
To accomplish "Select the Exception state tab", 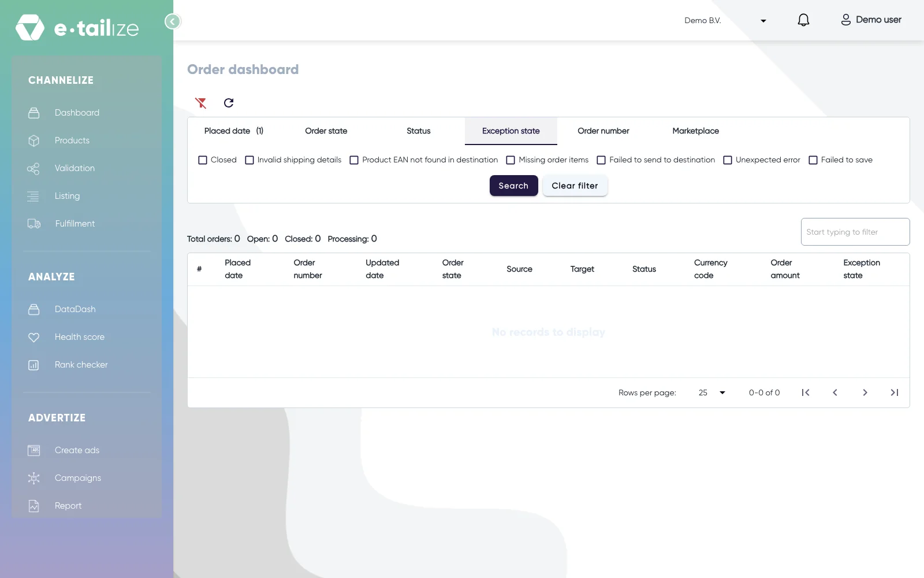I will coord(511,131).
